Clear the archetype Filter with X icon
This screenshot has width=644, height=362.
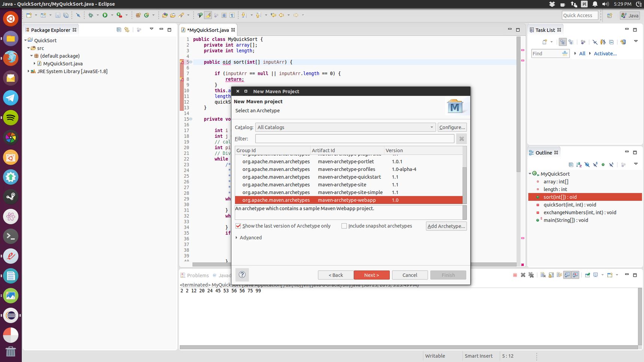462,139
